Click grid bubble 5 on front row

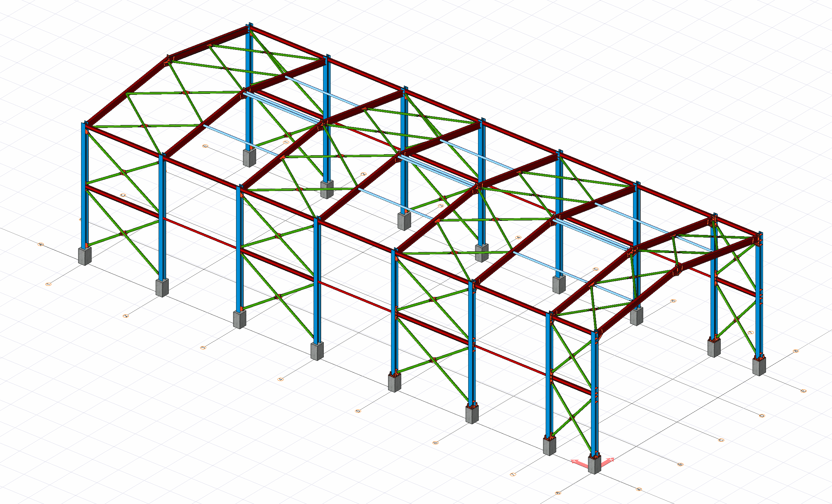[x=358, y=411]
